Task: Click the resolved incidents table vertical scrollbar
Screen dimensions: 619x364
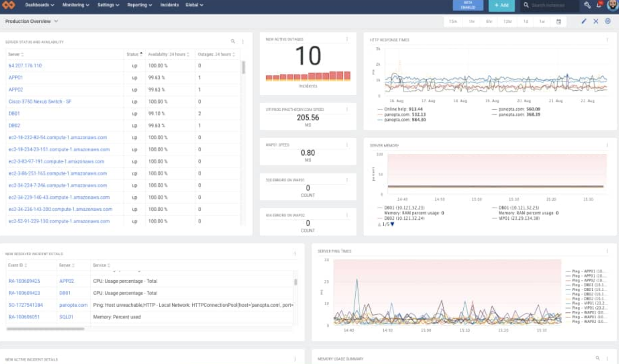Action: [x=295, y=282]
